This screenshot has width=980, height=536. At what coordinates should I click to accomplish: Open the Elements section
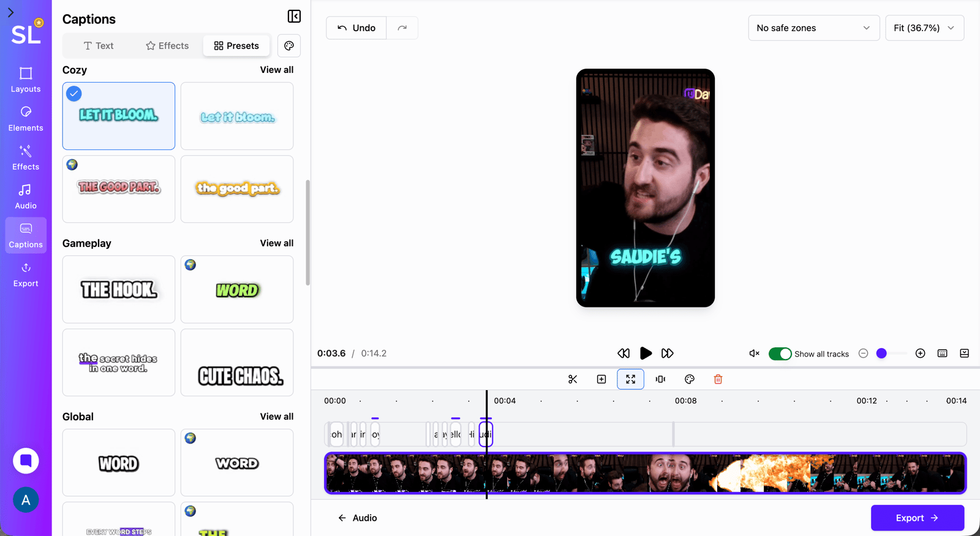click(26, 119)
